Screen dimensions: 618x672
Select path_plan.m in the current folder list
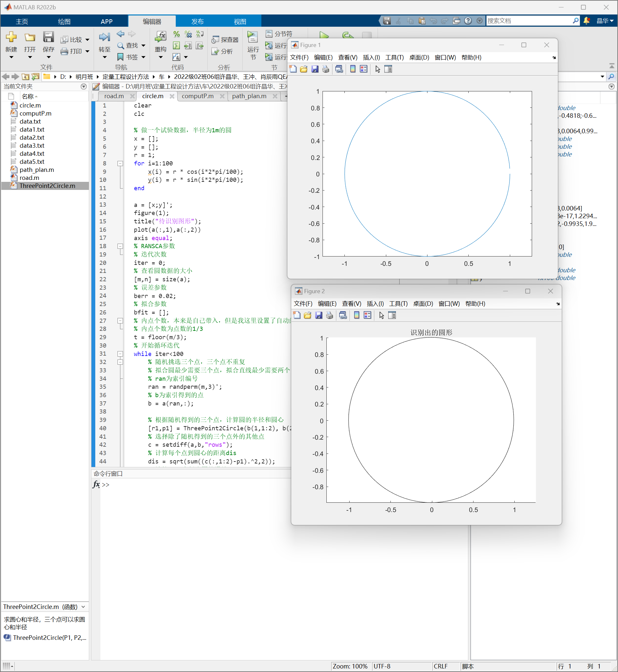coord(36,170)
